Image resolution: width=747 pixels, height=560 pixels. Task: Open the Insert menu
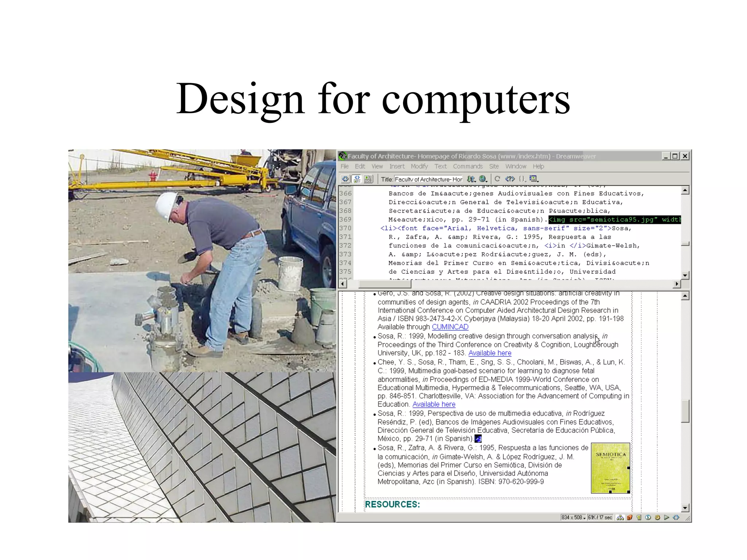point(397,166)
